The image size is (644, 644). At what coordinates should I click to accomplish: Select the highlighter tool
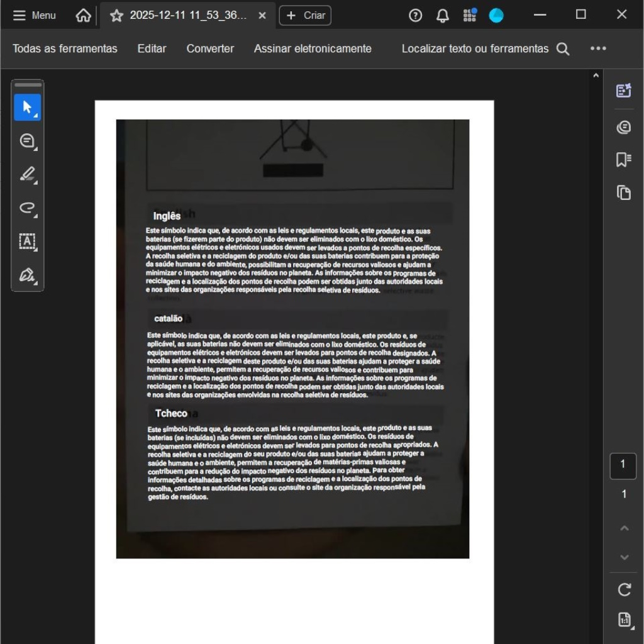[27, 174]
